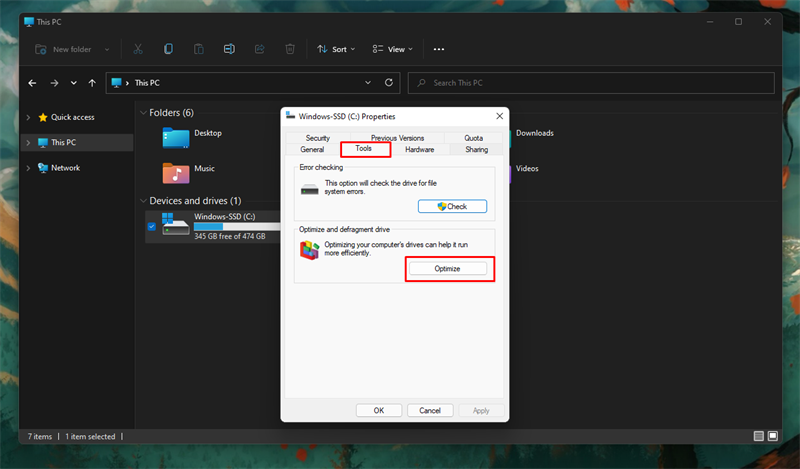Go back with the left arrow
Viewport: 800px width, 469px height.
(x=32, y=83)
